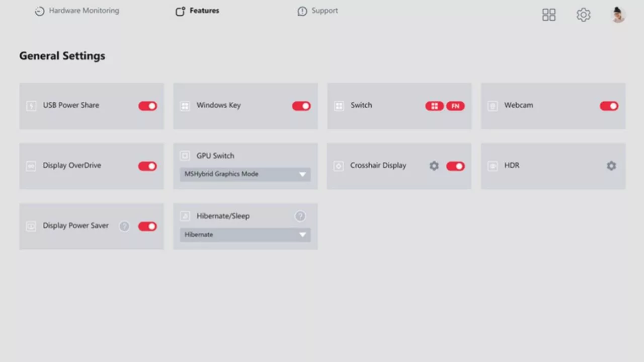
Task: Toggle the Webcam switch off
Action: (x=609, y=106)
